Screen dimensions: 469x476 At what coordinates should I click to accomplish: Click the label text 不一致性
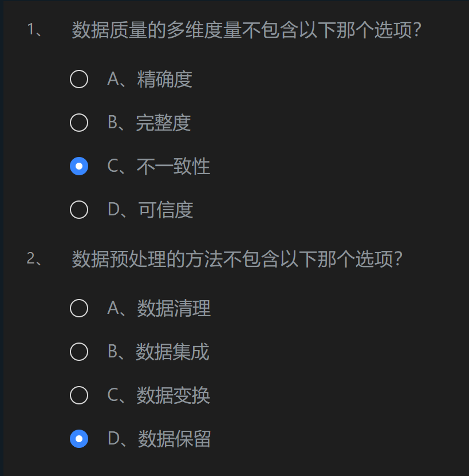pyautogui.click(x=174, y=167)
